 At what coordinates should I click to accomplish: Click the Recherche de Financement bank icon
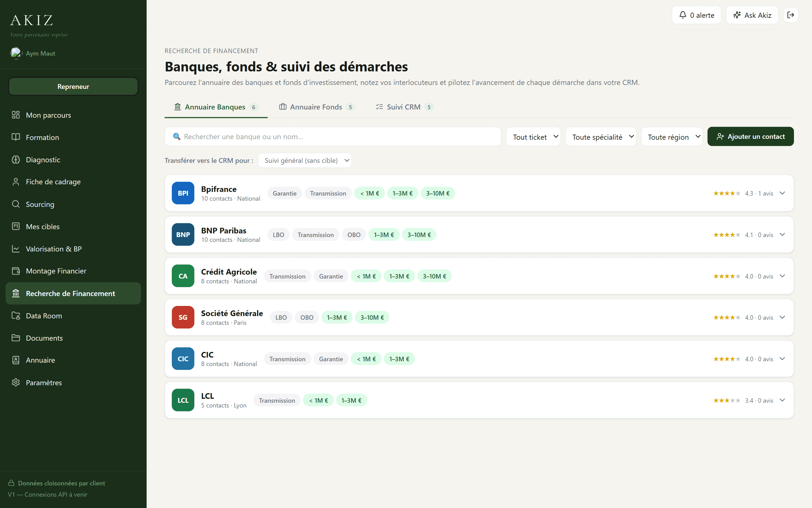pyautogui.click(x=16, y=293)
